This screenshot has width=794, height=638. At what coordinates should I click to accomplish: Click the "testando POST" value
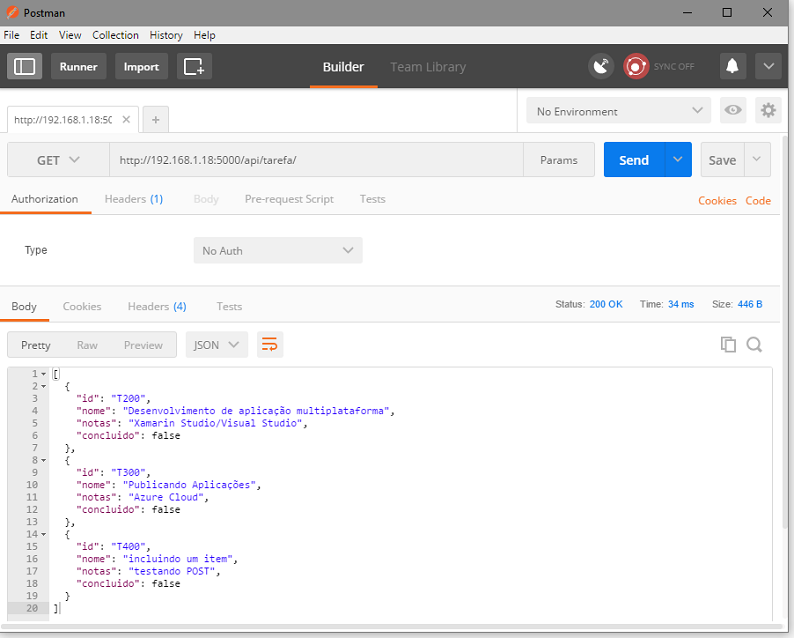172,571
